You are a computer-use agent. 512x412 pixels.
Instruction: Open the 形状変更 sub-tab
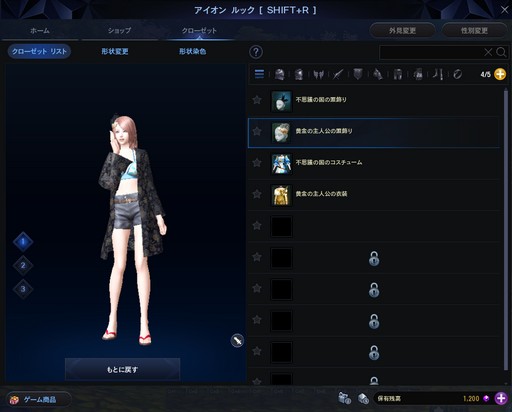coord(115,51)
